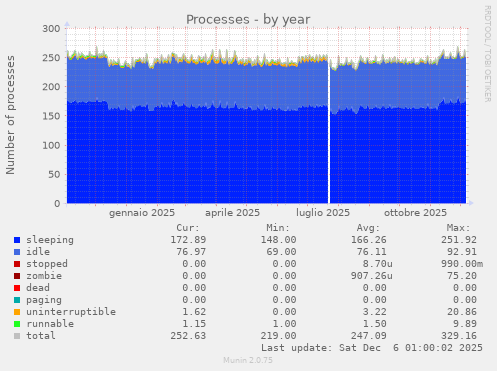Click the zombie legend color swatch

pyautogui.click(x=17, y=276)
